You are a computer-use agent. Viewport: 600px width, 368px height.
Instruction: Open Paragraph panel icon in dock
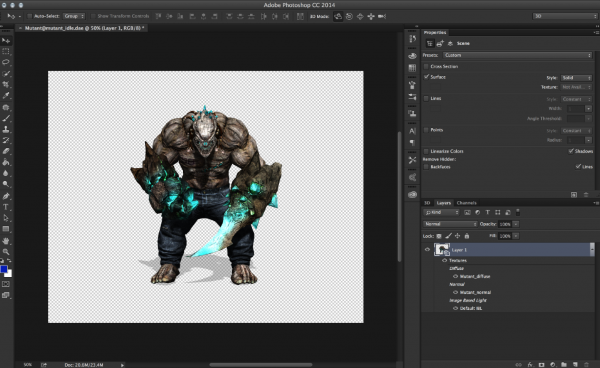pos(412,143)
